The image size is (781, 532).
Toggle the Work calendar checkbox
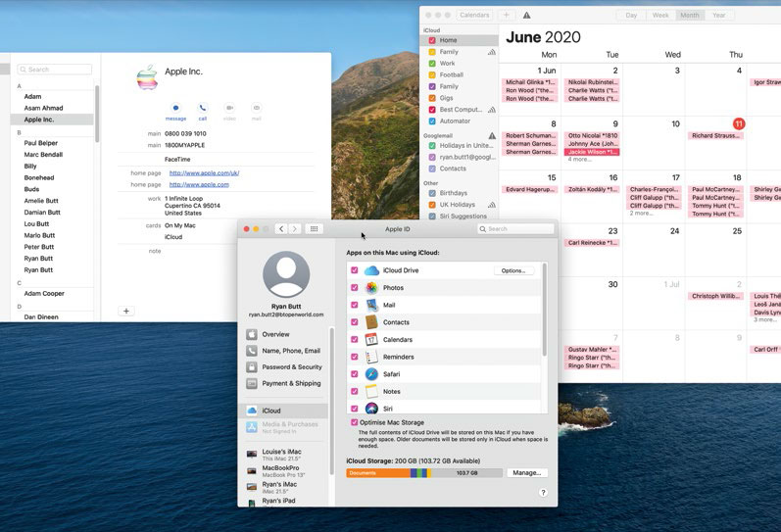[x=432, y=64]
